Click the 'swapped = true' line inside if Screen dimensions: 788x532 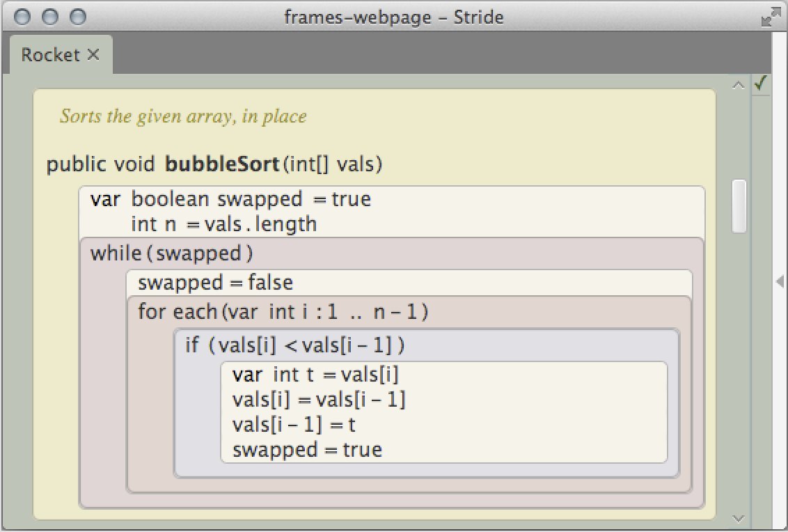[x=307, y=449]
